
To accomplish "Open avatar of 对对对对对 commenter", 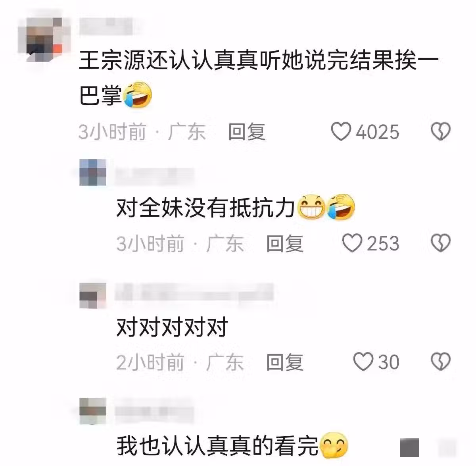I will pyautogui.click(x=93, y=295).
